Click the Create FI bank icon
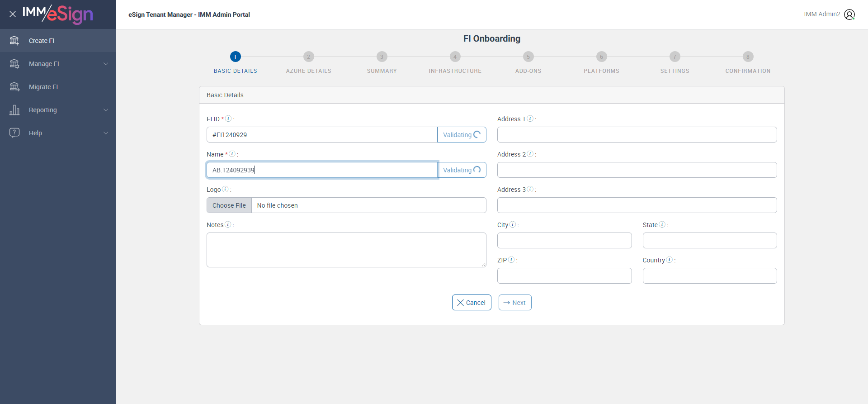 [x=14, y=41]
